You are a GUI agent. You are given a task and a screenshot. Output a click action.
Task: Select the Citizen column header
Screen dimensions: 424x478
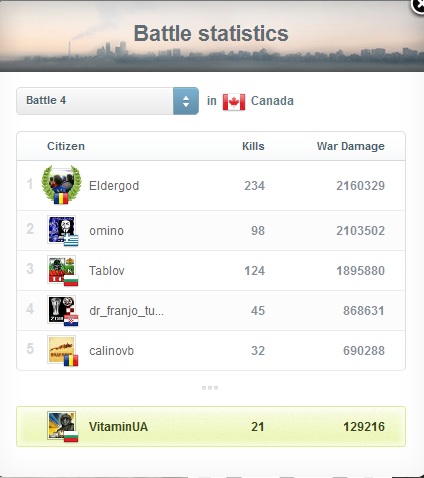tap(66, 146)
